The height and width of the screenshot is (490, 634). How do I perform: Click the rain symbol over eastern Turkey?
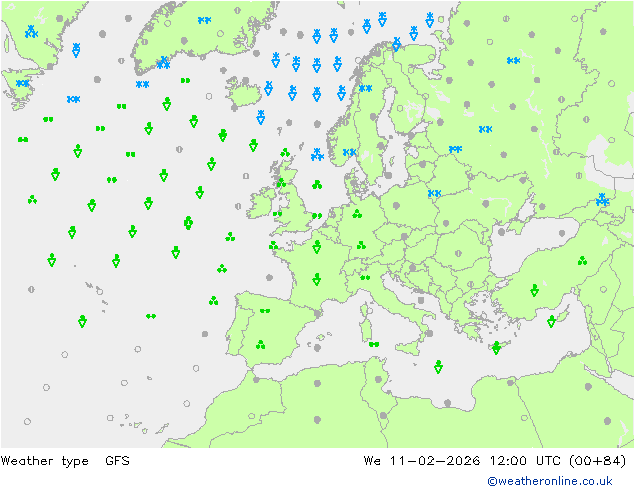tap(582, 261)
